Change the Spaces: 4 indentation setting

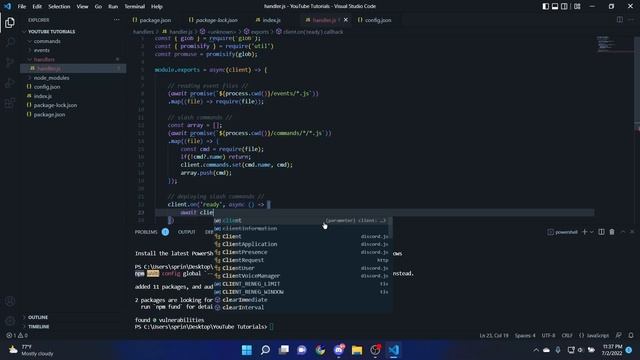point(525,336)
